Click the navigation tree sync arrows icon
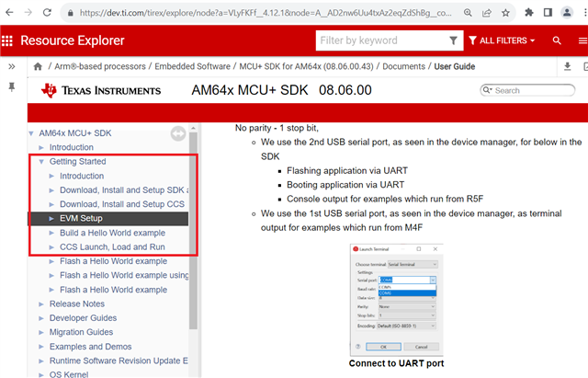The image size is (588, 378). coord(178,133)
